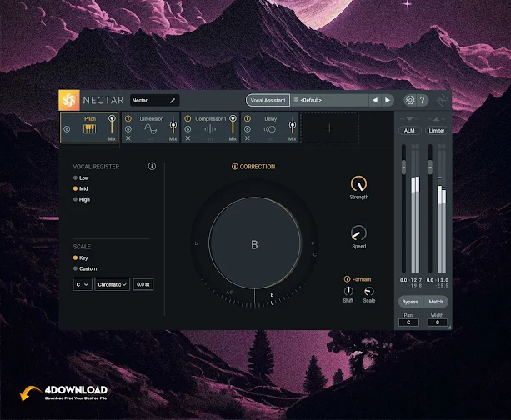Image resolution: width=511 pixels, height=420 pixels.
Task: Click the Match button
Action: (436, 302)
